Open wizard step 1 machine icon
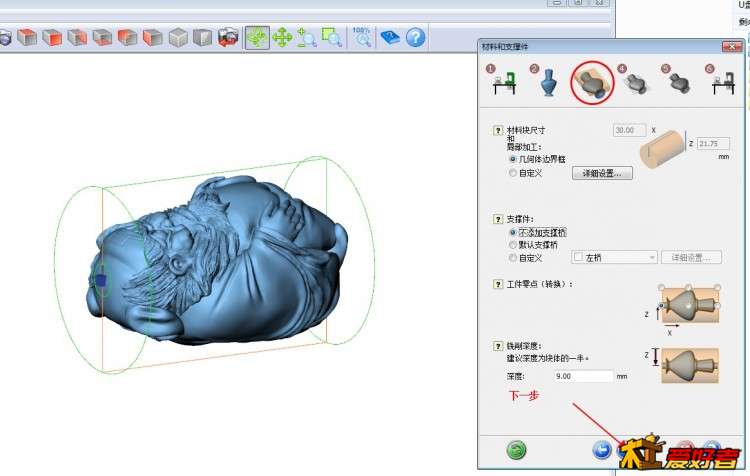This screenshot has height=476, width=750. point(503,84)
